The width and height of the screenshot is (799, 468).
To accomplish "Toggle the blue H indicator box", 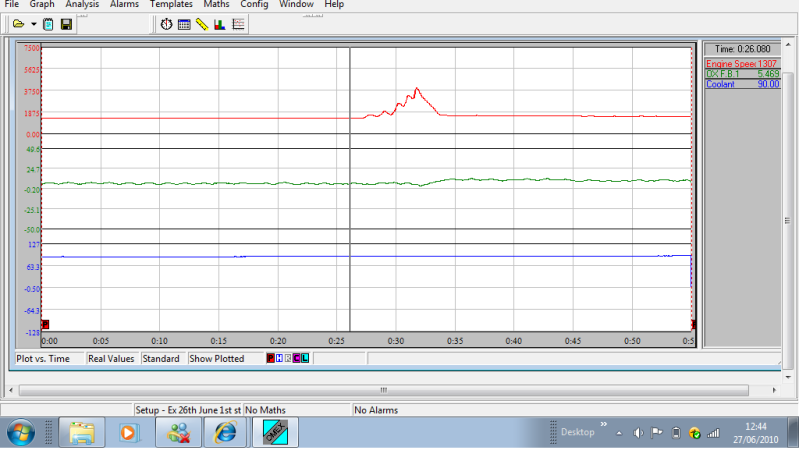I will [278, 358].
